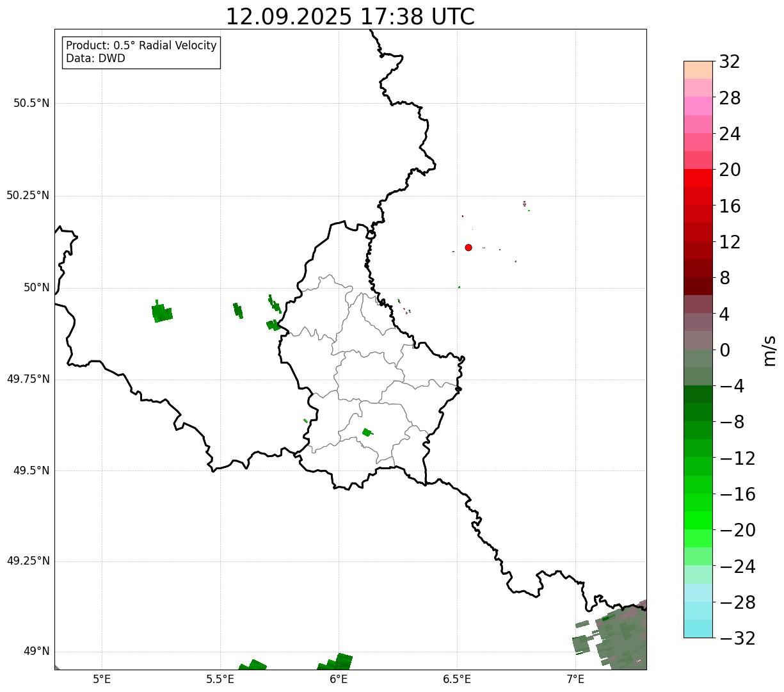This screenshot has width=784, height=692.
Task: Click the colorbar 0 tick label
Action: pos(724,350)
